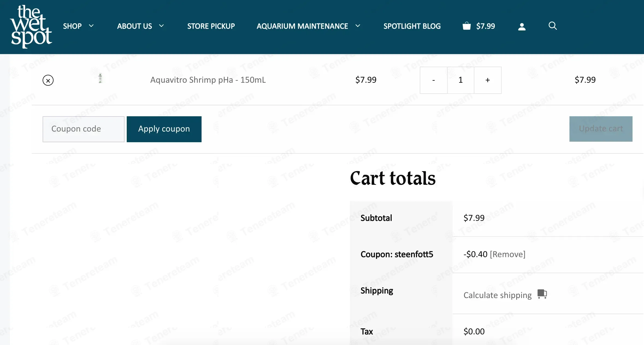
Task: Increase quantity with the plus button
Action: point(488,80)
